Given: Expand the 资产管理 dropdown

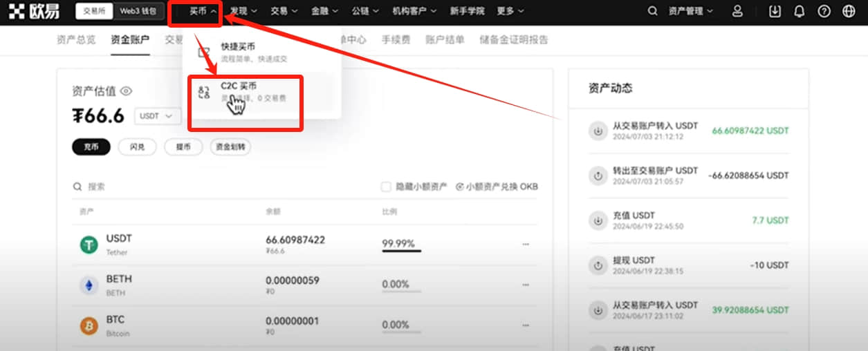Looking at the screenshot, I should [x=690, y=11].
